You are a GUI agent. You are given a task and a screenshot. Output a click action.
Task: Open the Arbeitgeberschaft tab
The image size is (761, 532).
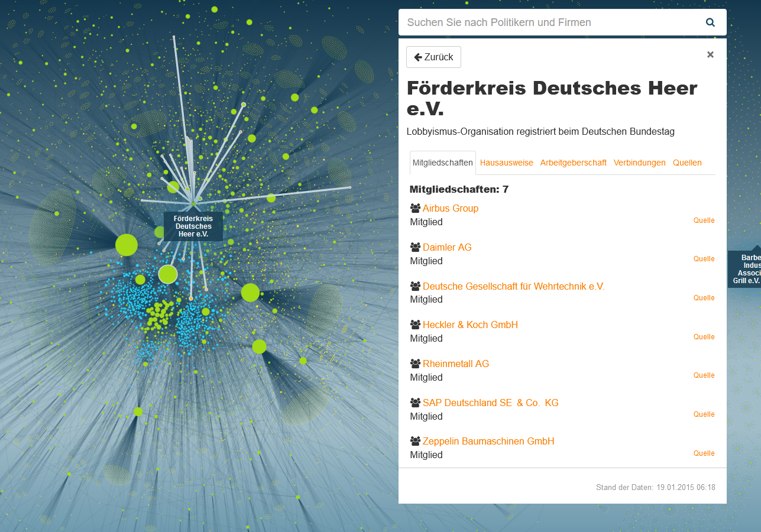[574, 163]
